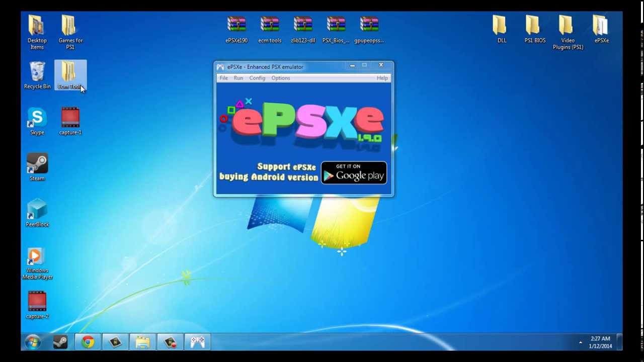The width and height of the screenshot is (644, 362).
Task: Close the ePSXe emulator window
Action: click(381, 65)
